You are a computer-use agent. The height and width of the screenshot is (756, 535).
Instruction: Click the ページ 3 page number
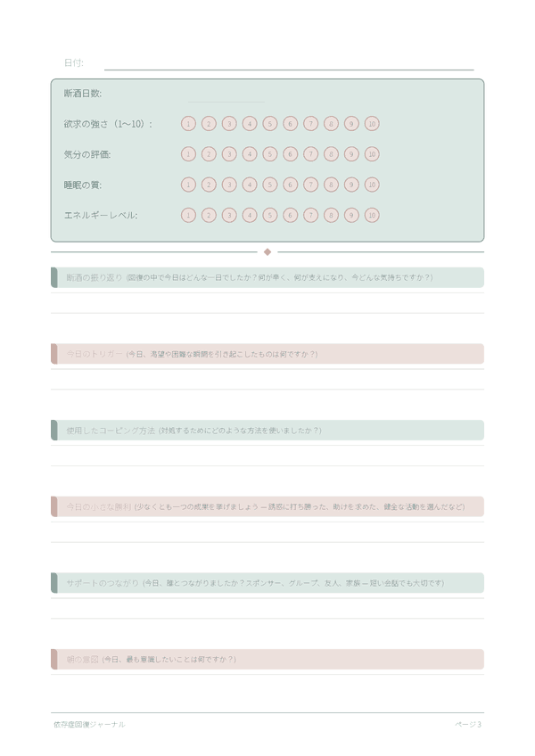coord(468,724)
